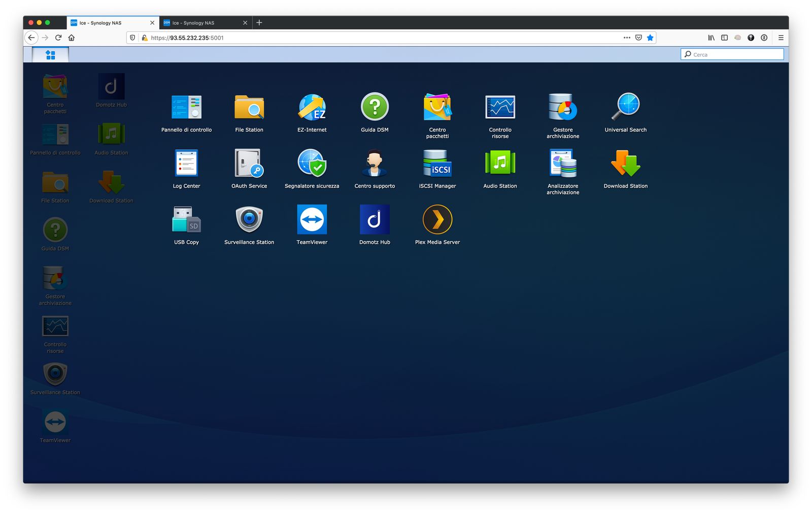Image resolution: width=812 pixels, height=514 pixels.
Task: Go to the browser home page
Action: coord(72,38)
